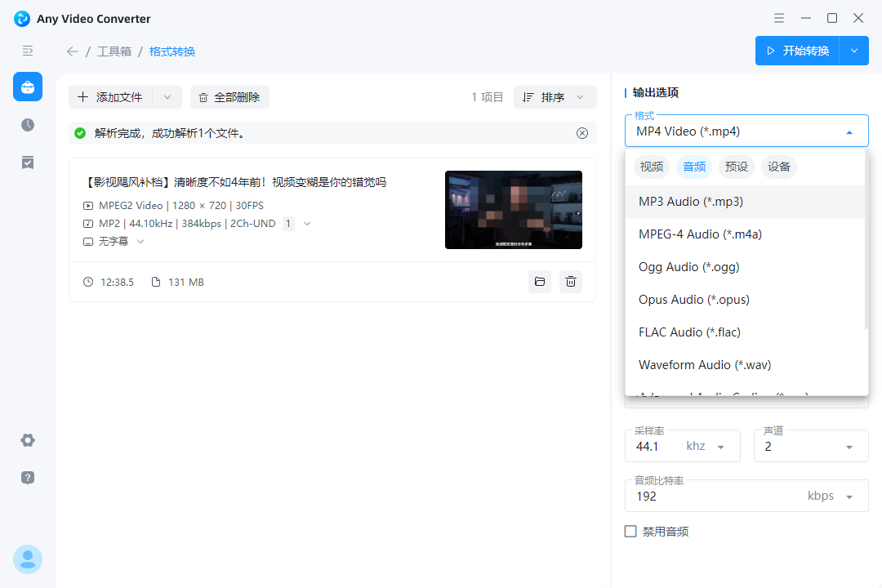Open the converter toolbox panel
The image size is (882, 588).
click(x=27, y=87)
